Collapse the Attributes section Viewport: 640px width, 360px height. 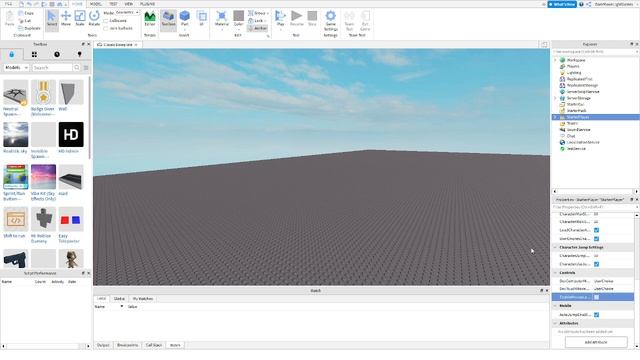point(555,323)
